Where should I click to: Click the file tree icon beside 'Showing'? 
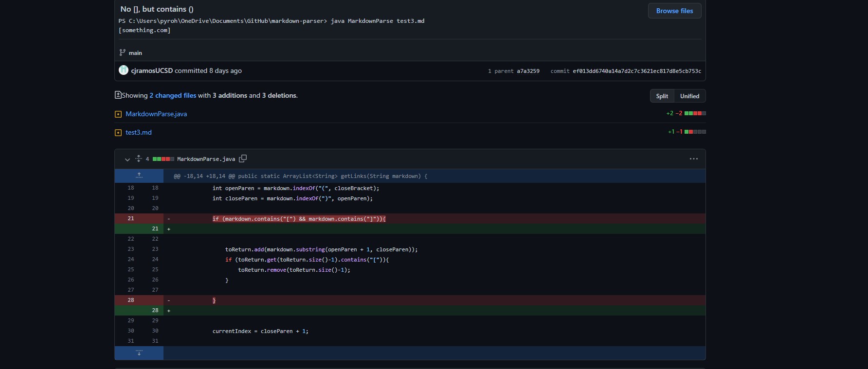(118, 95)
